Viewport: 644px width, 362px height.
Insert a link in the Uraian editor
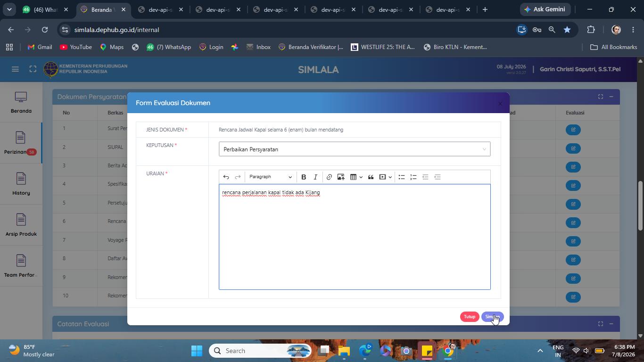[329, 177]
